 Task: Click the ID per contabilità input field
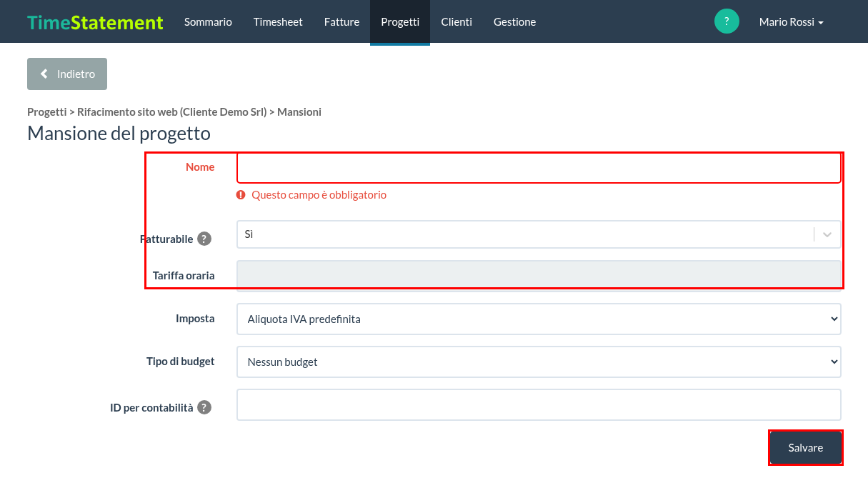(x=539, y=404)
